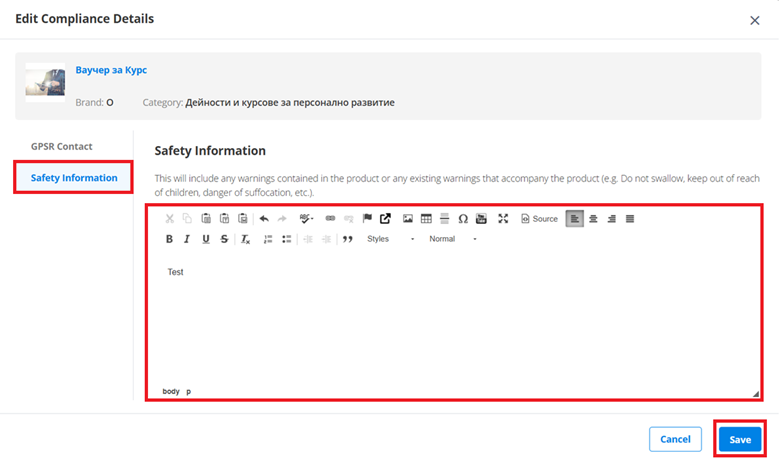The image size is (780, 462).
Task: Toggle underline formatting
Action: tap(206, 239)
